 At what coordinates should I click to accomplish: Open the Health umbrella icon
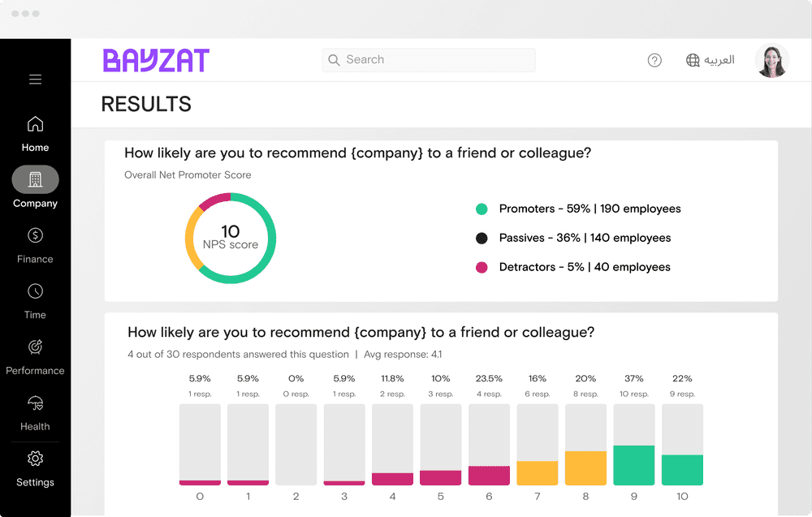pos(35,403)
